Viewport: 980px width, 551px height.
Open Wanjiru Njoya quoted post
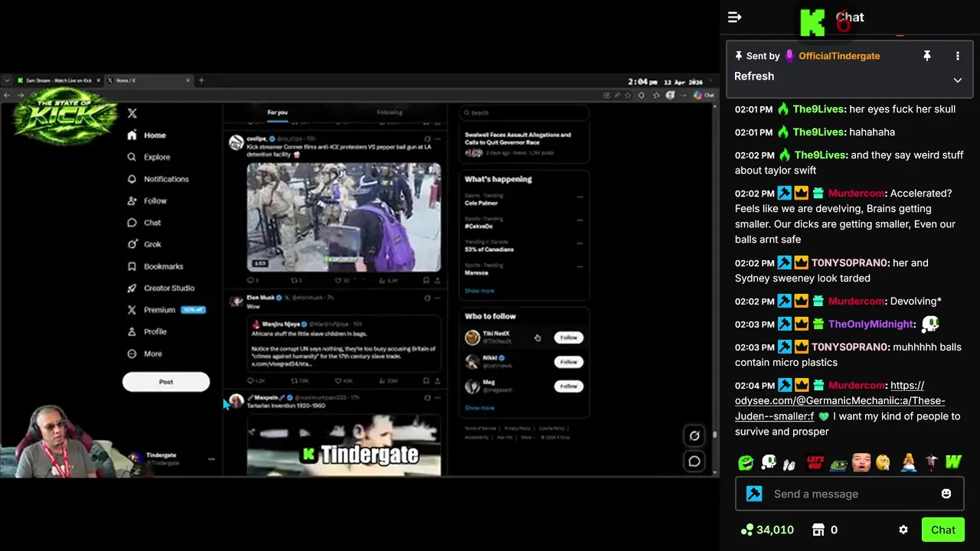[x=345, y=344]
